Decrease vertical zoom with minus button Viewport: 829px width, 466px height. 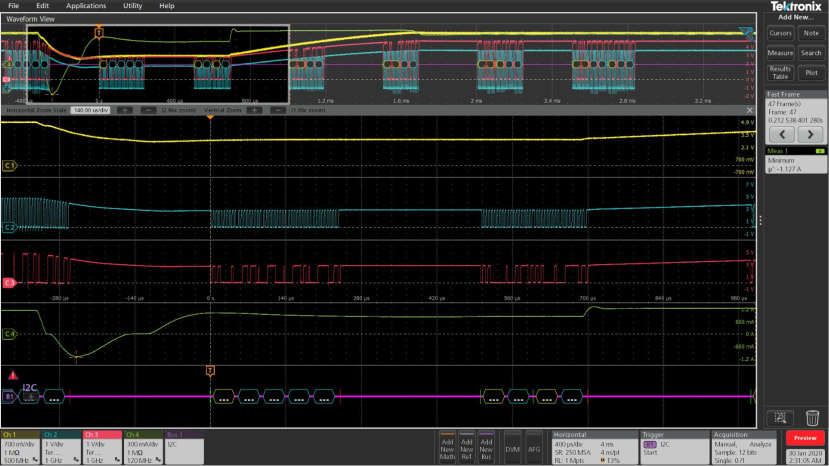(278, 110)
